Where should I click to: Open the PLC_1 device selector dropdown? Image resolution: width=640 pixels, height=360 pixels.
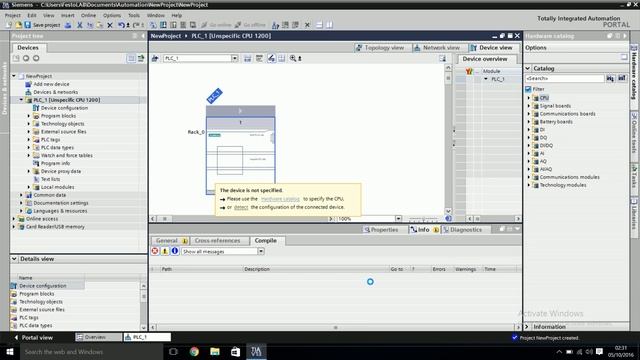235,58
